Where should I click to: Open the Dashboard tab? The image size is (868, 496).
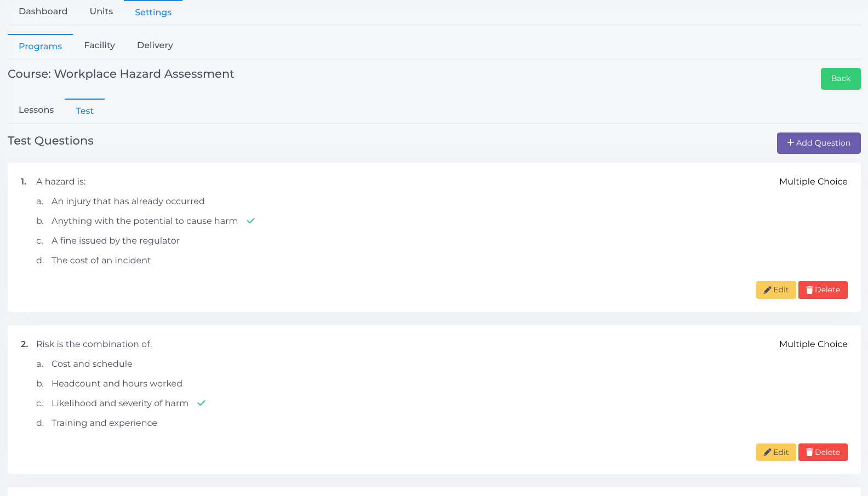pos(43,11)
